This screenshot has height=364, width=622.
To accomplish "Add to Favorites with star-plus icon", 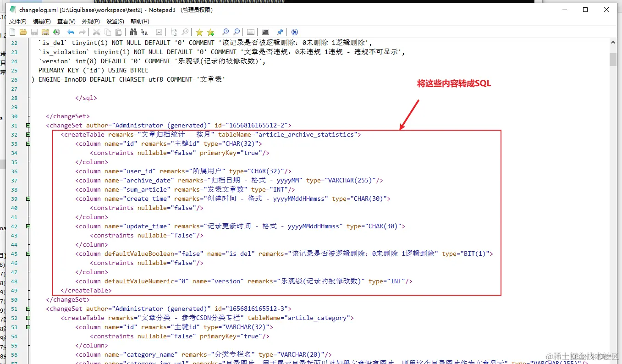I will pos(210,32).
